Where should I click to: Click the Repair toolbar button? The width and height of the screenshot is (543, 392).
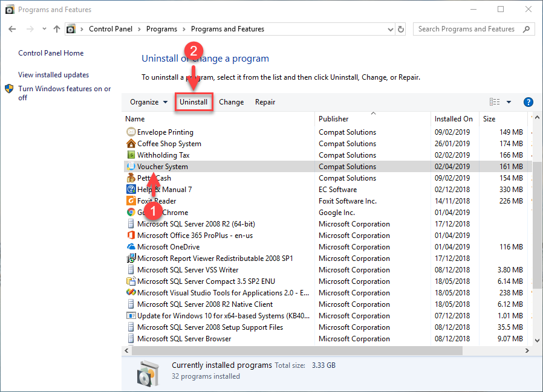point(265,102)
